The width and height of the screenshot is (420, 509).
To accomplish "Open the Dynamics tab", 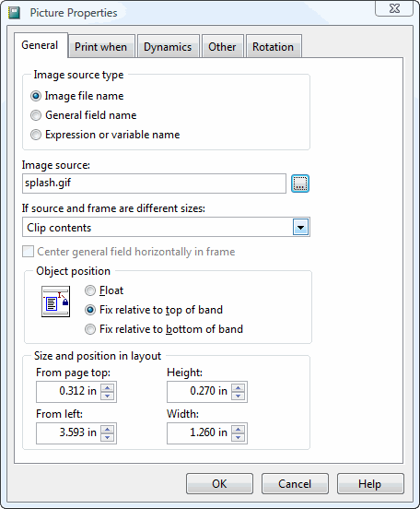I will [168, 47].
